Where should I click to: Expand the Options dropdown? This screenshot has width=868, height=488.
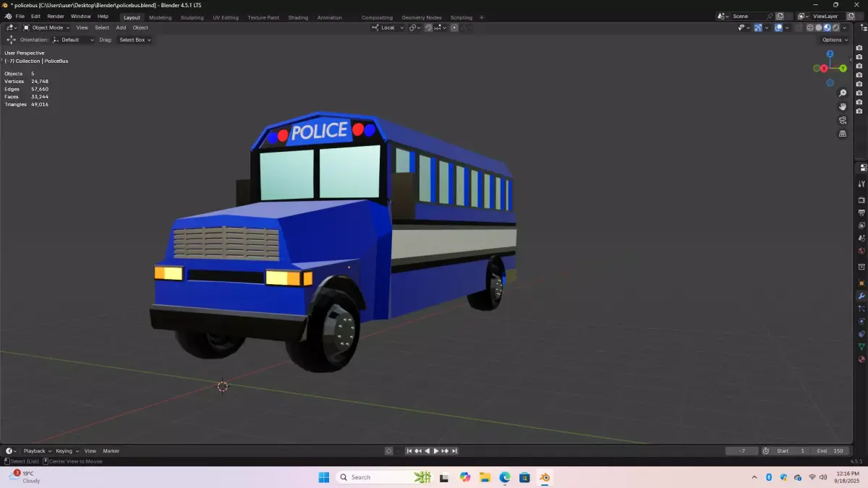click(x=834, y=40)
